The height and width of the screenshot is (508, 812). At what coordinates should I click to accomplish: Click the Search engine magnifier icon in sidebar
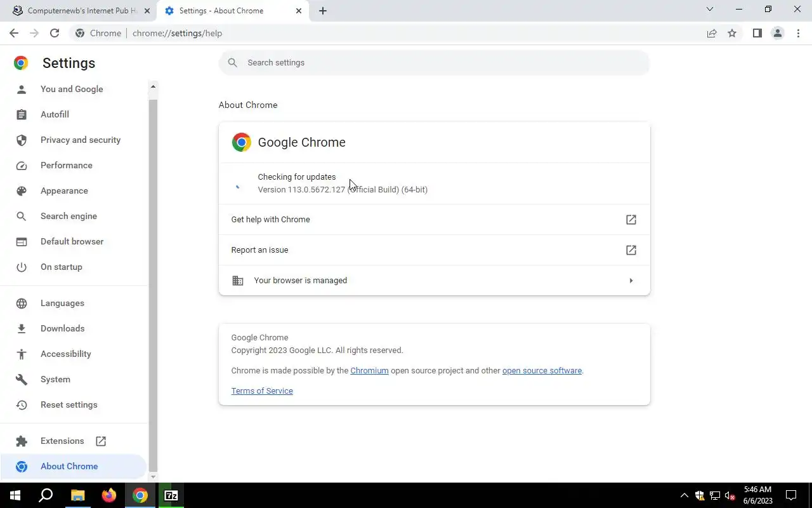click(x=22, y=216)
